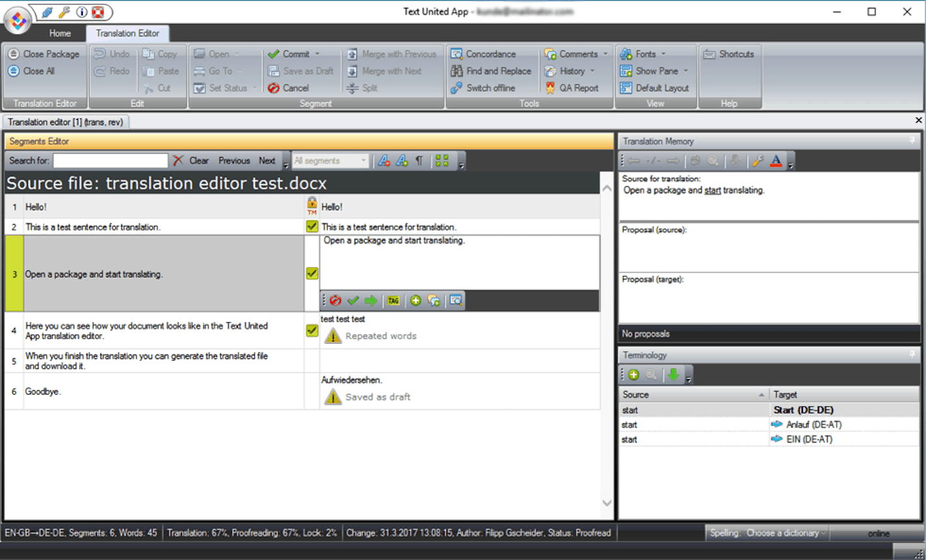Click the green down arrow in the Terminology toolbar
Screen dimensions: 926x560
(x=674, y=374)
